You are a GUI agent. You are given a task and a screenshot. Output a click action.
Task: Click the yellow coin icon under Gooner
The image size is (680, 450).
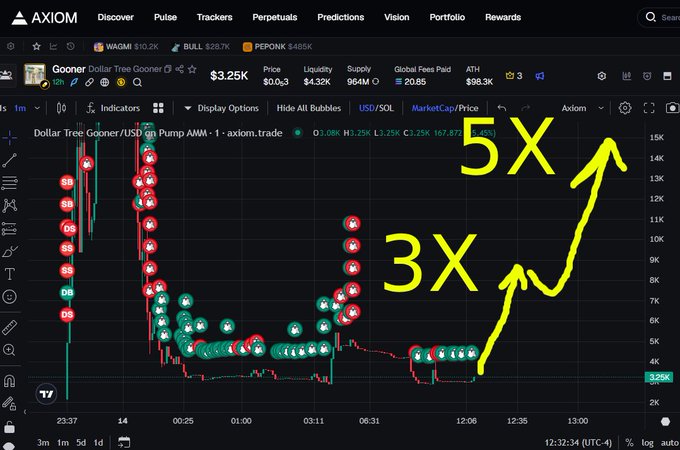[x=121, y=82]
